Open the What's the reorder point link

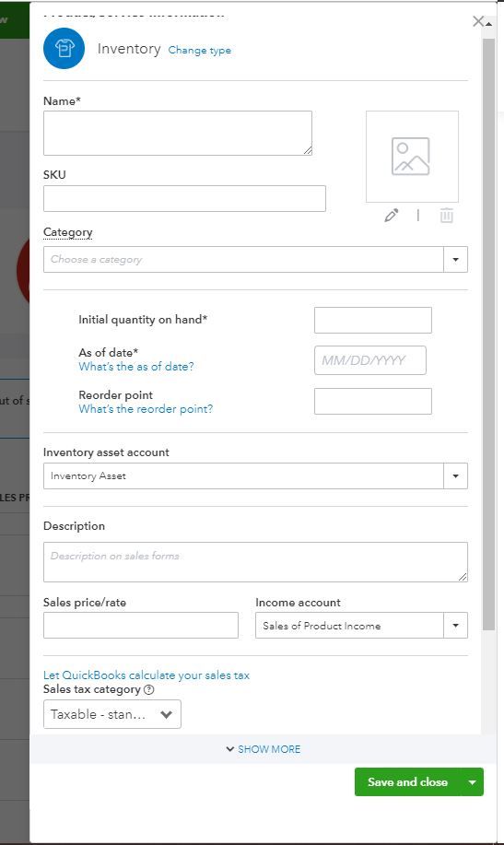(x=146, y=409)
